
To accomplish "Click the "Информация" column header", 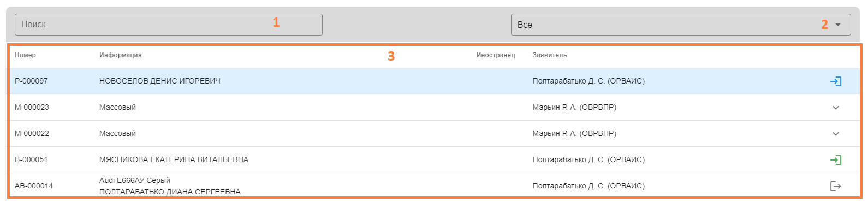I will click(120, 55).
